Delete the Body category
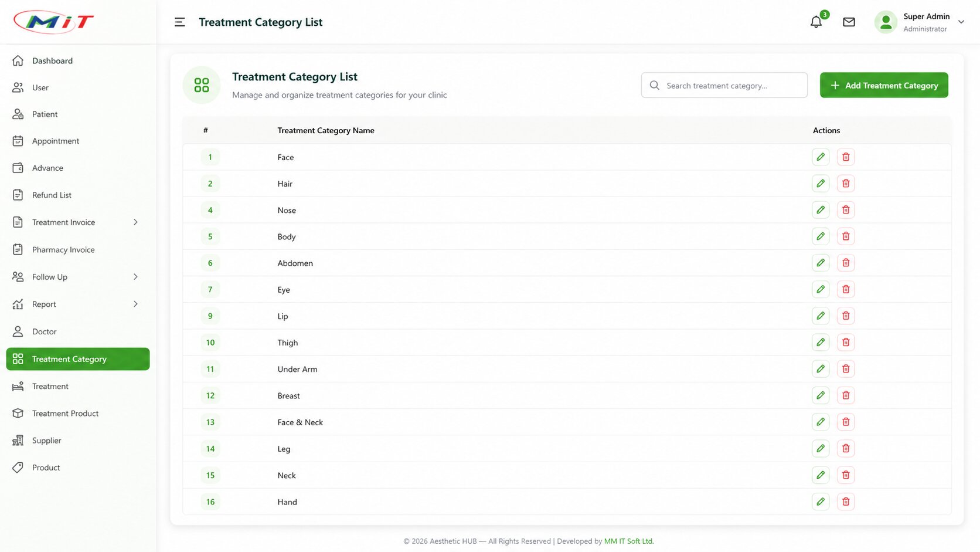The image size is (980, 552). tap(846, 236)
